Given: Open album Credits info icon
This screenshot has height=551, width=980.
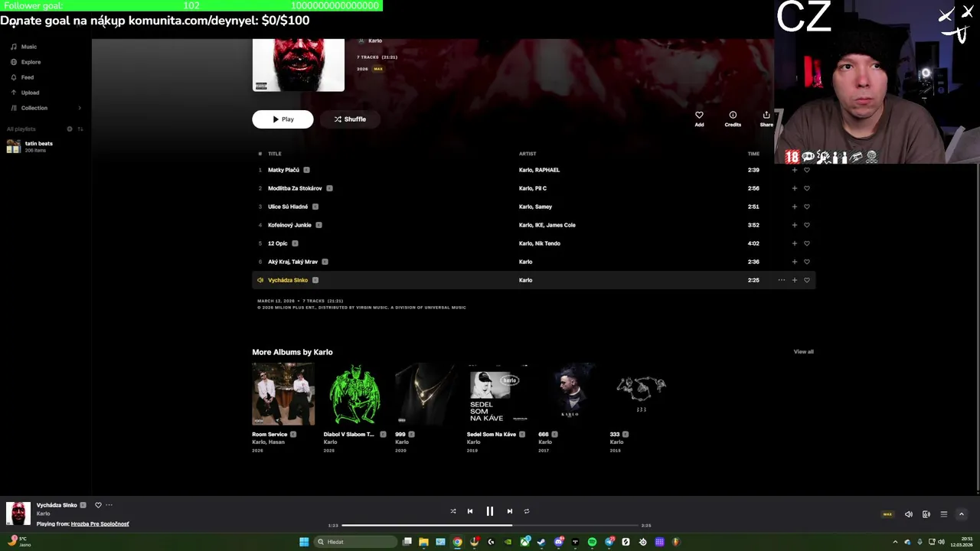Looking at the screenshot, I should click(x=733, y=119).
